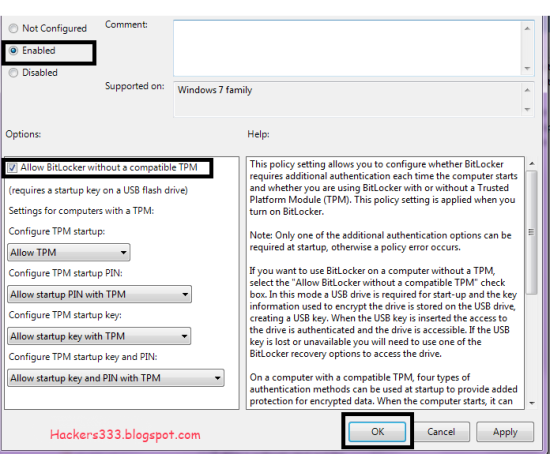
Task: Click the 'Help:' heading
Action: click(259, 134)
